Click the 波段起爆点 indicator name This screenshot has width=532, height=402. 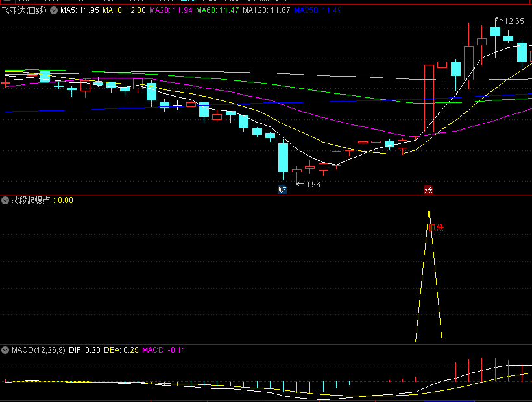[31, 200]
